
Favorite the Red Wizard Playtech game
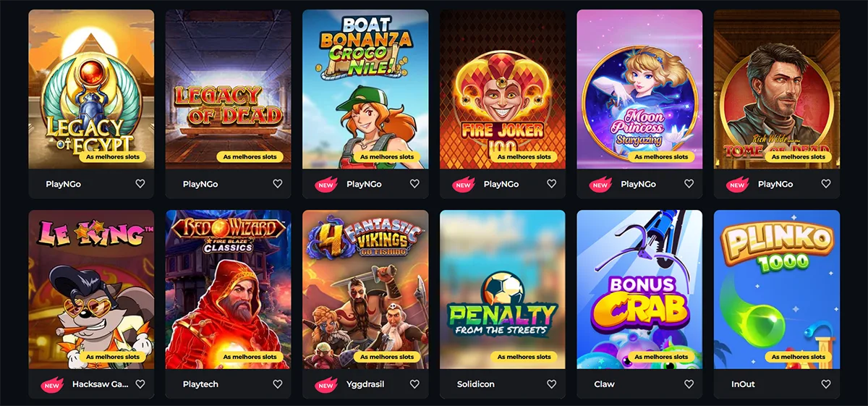pyautogui.click(x=278, y=384)
